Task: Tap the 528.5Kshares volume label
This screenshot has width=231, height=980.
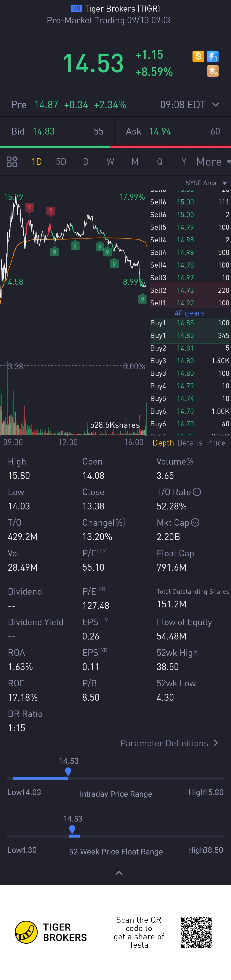Action: tap(115, 425)
